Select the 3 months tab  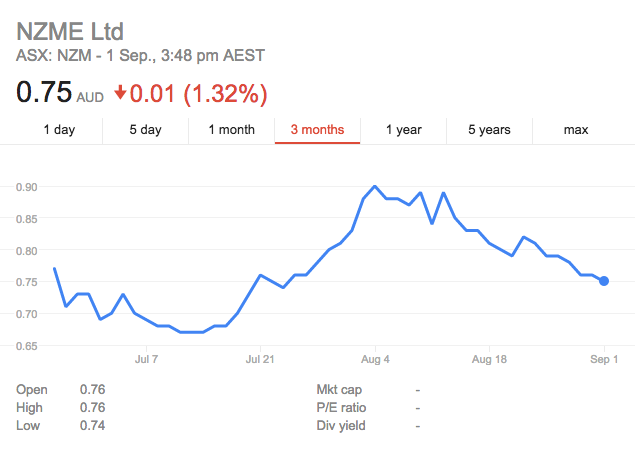click(318, 130)
